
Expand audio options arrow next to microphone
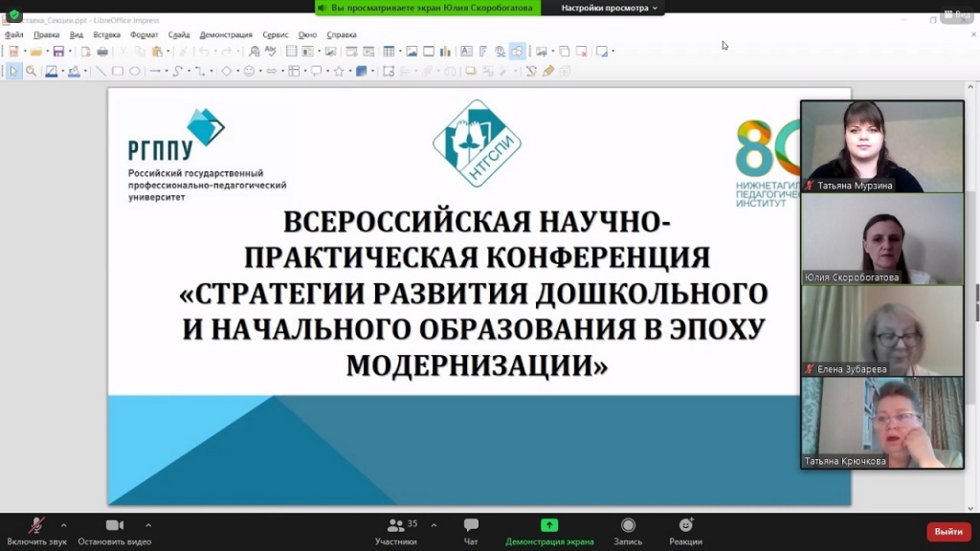coord(63,525)
